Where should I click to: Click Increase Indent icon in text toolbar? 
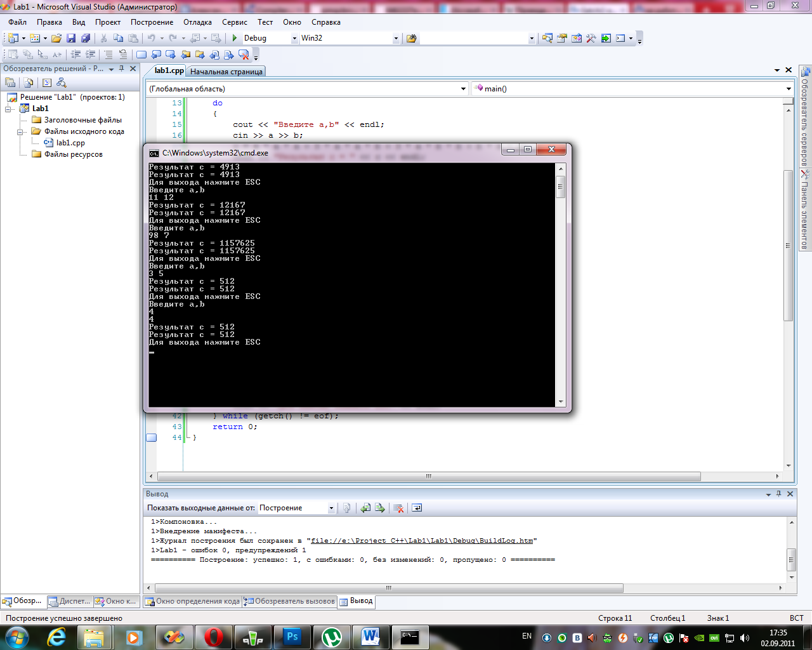90,55
